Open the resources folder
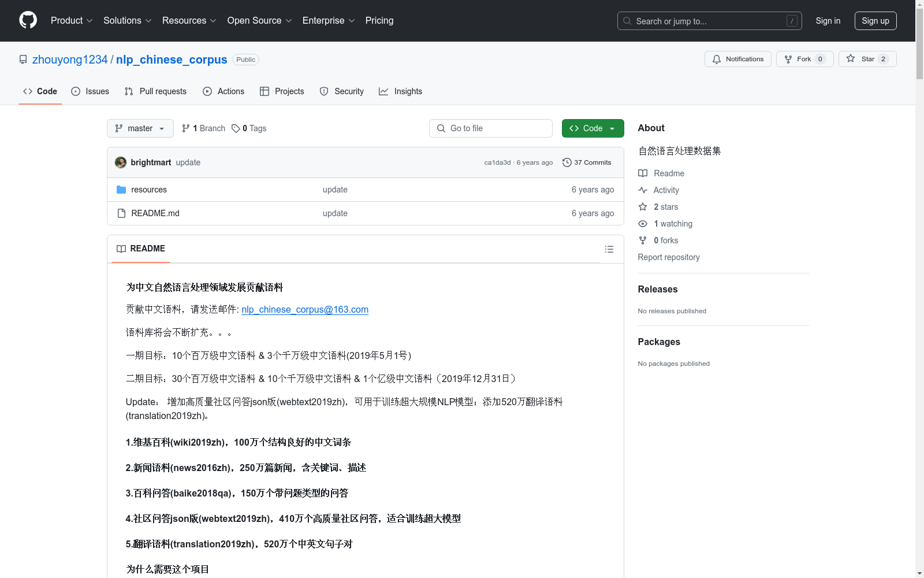This screenshot has height=578, width=924. point(149,190)
